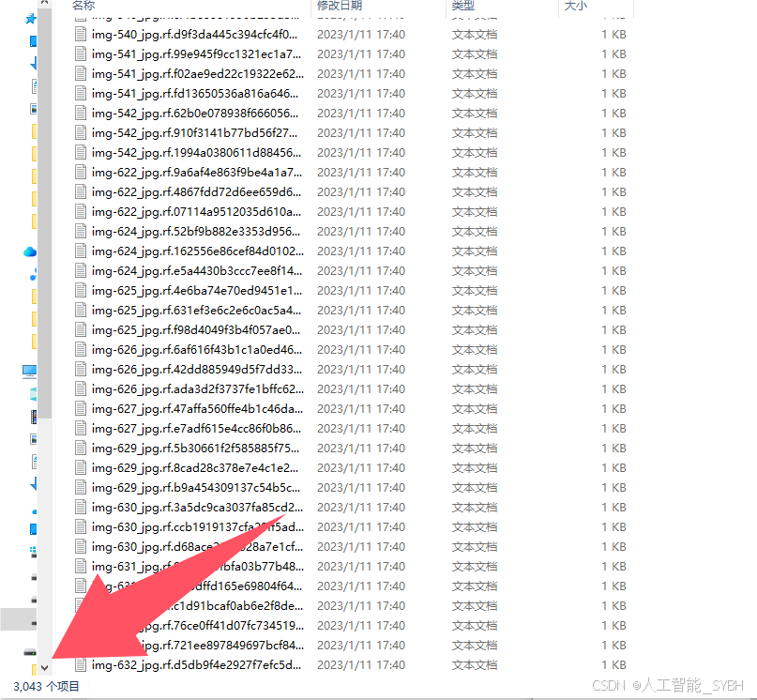Viewport: 757px width, 700px height.
Task: Select the document icon beside img-542_jpg.rf.62b0e078938f666056
Action: click(x=81, y=113)
